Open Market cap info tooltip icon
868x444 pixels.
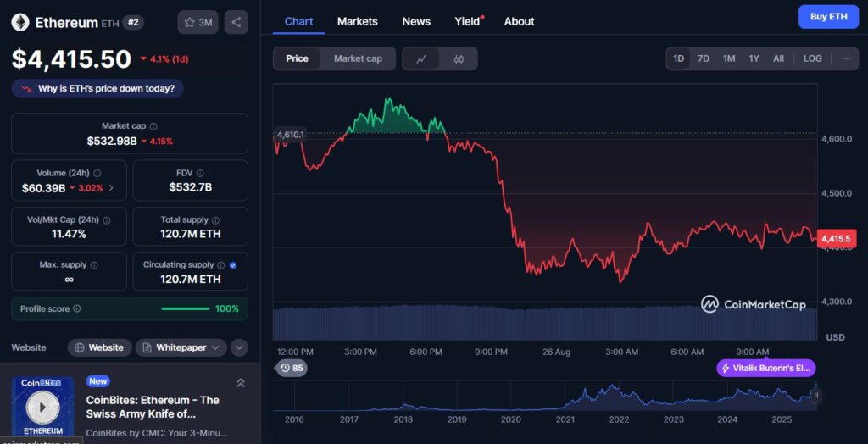(x=153, y=126)
